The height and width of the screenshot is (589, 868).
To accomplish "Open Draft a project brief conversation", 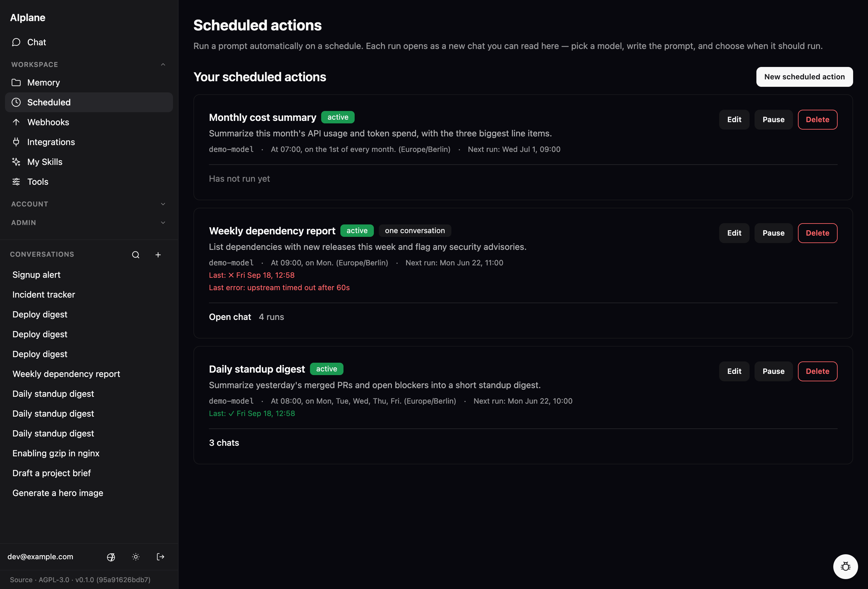I will pyautogui.click(x=89, y=473).
